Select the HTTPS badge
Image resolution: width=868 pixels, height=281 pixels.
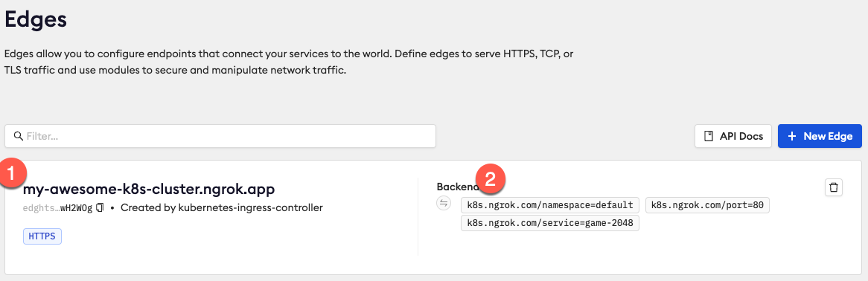click(x=42, y=236)
